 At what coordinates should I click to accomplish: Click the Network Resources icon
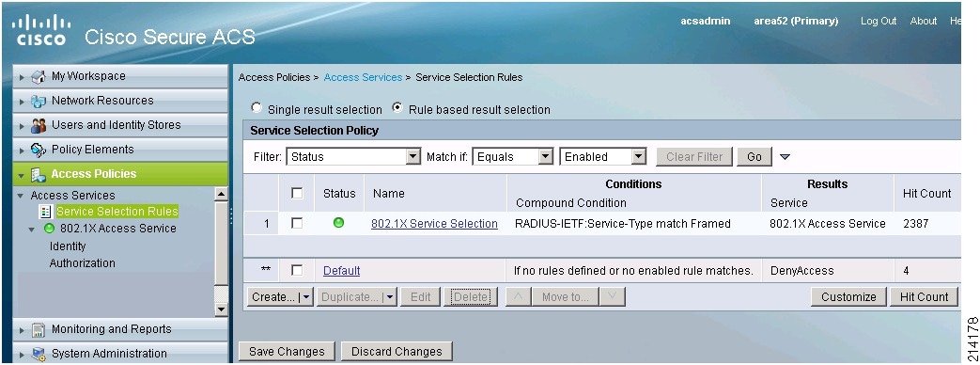[39, 101]
